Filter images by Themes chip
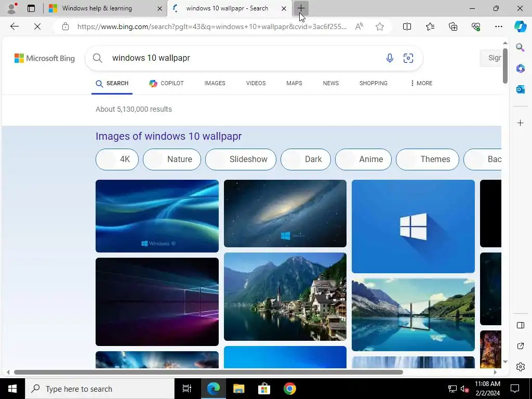Viewport: 532px width, 399px height. pyautogui.click(x=428, y=159)
